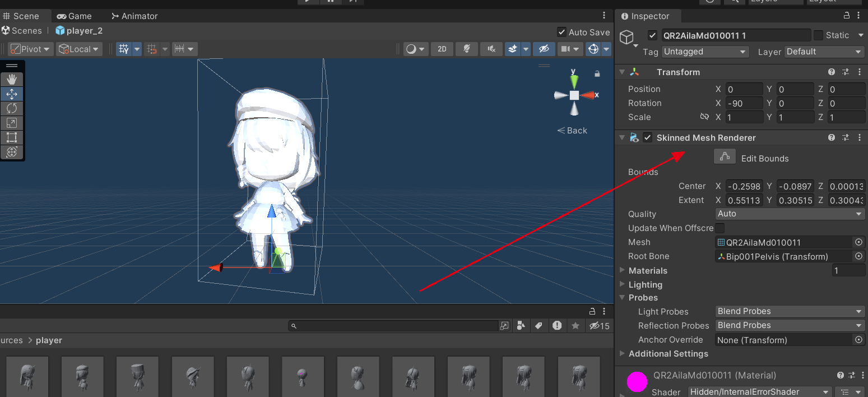Click the Edit Bounds button

pos(725,156)
